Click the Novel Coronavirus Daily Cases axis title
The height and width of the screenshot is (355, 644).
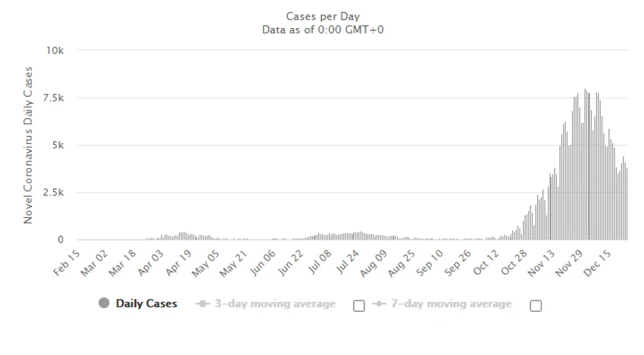(x=28, y=145)
